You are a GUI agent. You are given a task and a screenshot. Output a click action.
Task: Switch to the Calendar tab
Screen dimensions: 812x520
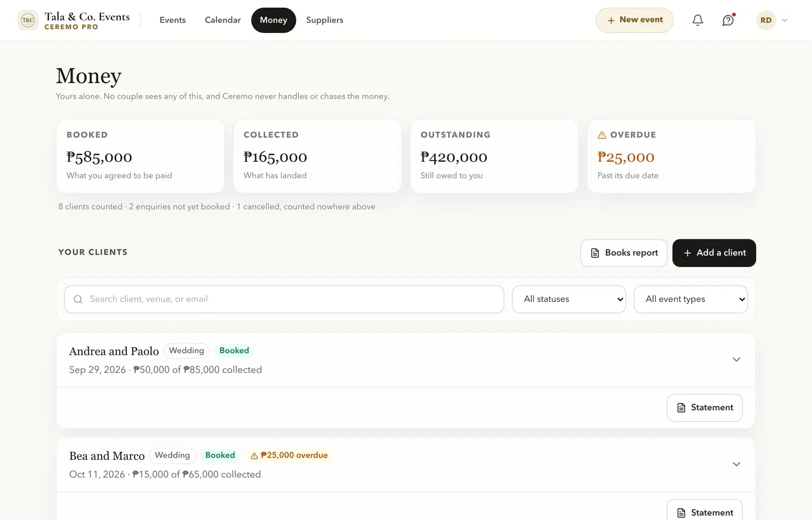click(x=223, y=20)
